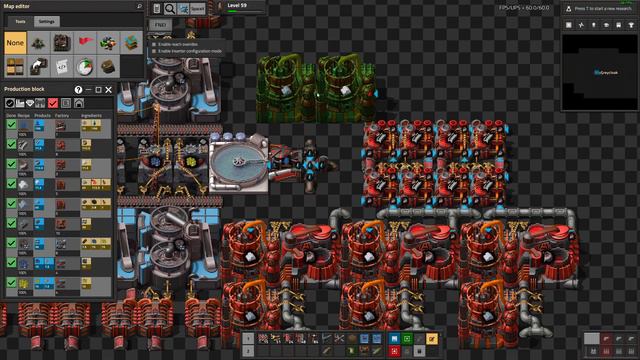This screenshot has width=640, height=360.
Task: Click the magnifying glass search toolbar icon
Action: 170,9
